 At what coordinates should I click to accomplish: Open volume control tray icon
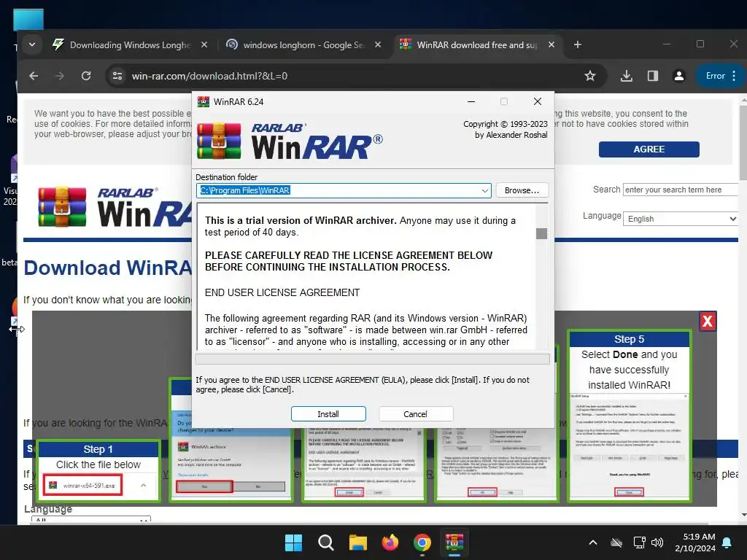pos(657,542)
